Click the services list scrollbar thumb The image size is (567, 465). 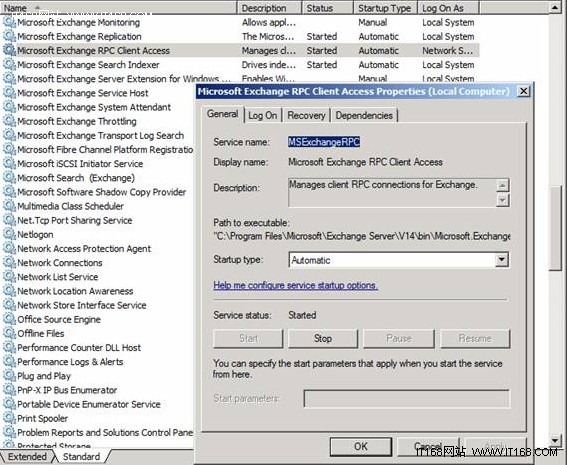coord(555,228)
